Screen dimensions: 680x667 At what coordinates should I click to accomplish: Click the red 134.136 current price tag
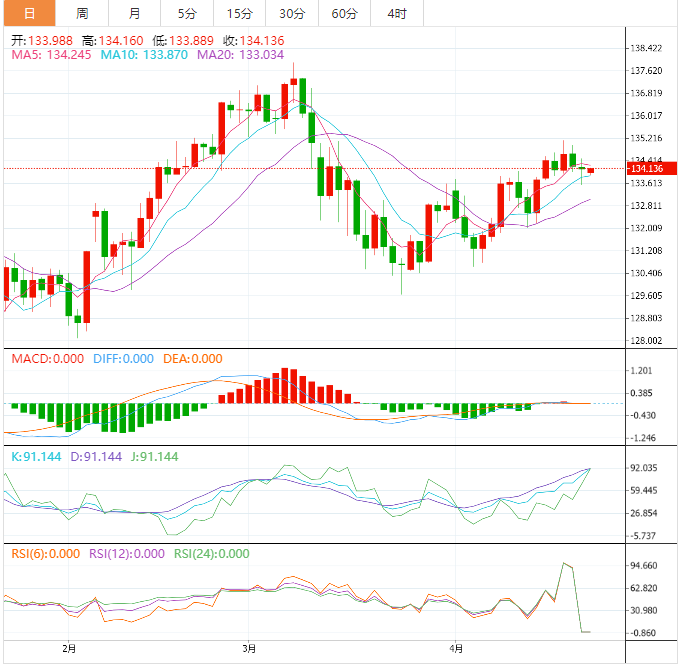click(x=651, y=168)
